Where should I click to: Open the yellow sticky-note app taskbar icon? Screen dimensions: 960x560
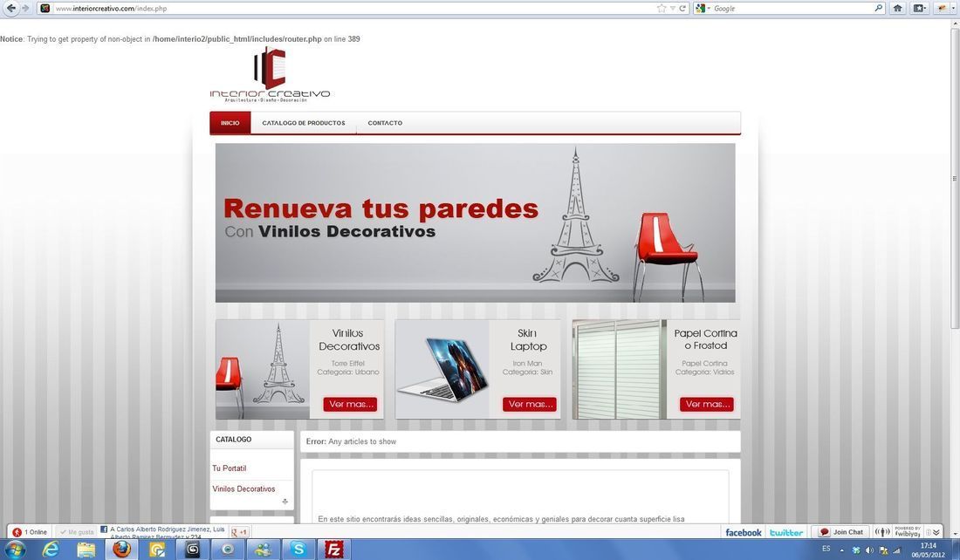click(157, 549)
